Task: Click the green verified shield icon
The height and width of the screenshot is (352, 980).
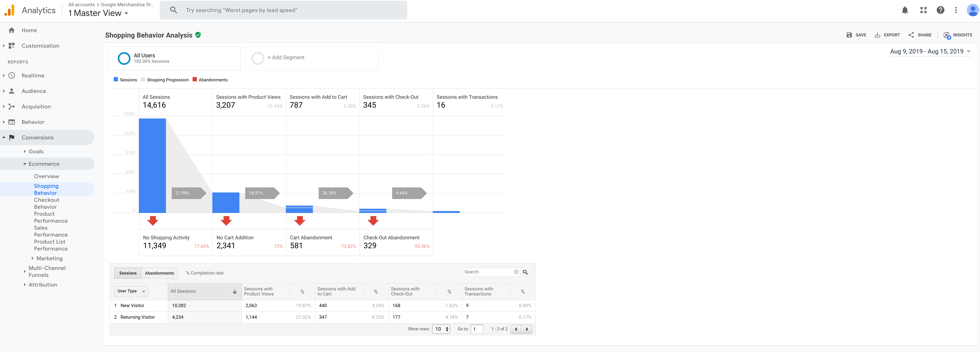Action: (198, 35)
